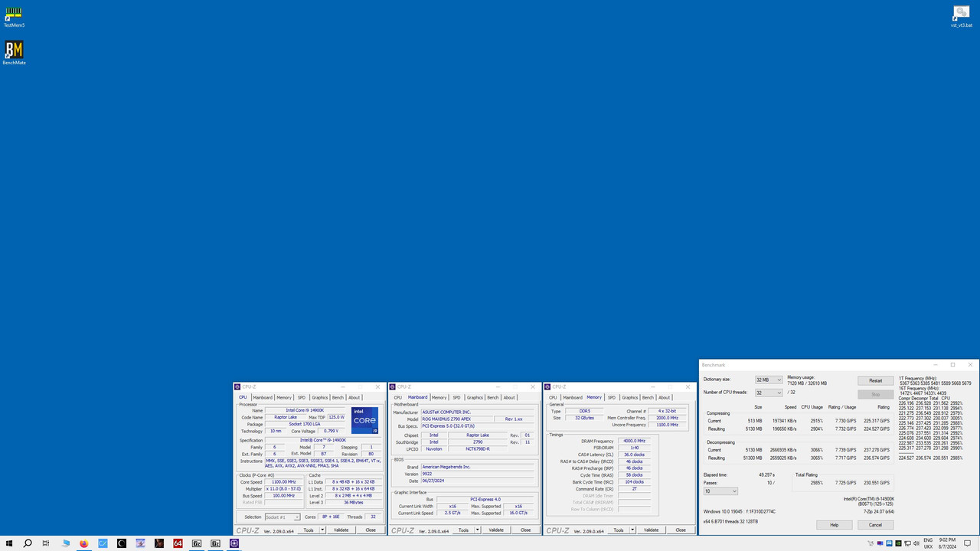Open the light-blue taskbar app beside Firefox

103,543
